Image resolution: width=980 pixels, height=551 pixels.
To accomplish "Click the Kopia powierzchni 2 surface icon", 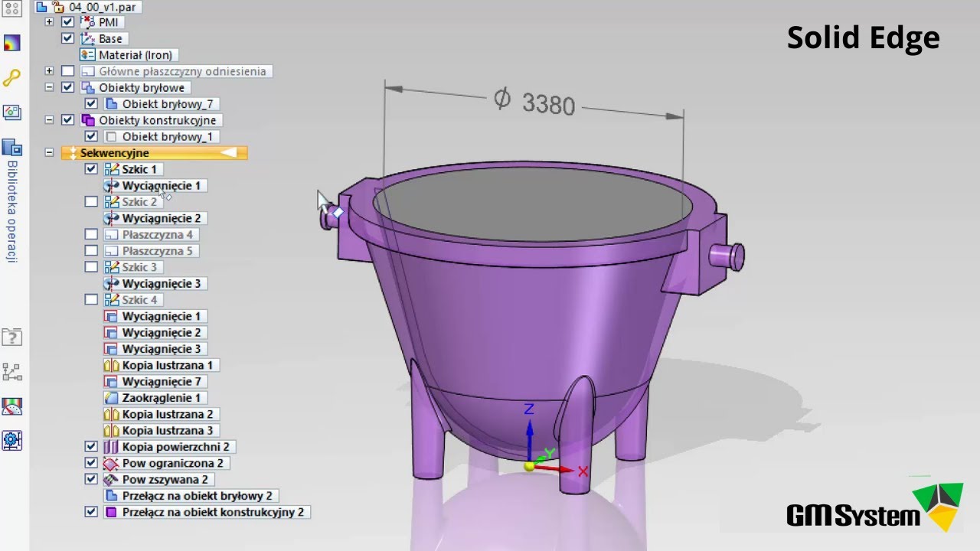I will click(x=111, y=447).
